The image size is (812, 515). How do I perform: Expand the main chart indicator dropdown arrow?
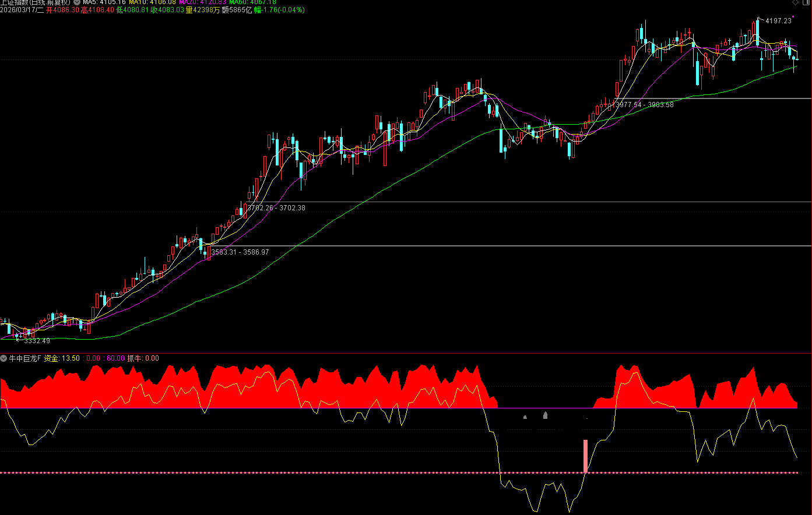click(x=76, y=2)
